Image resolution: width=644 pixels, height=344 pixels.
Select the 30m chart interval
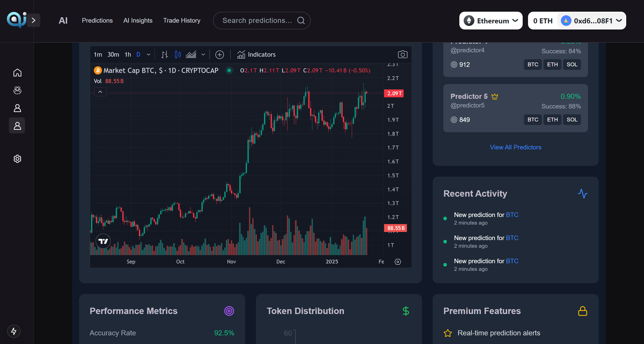(113, 55)
